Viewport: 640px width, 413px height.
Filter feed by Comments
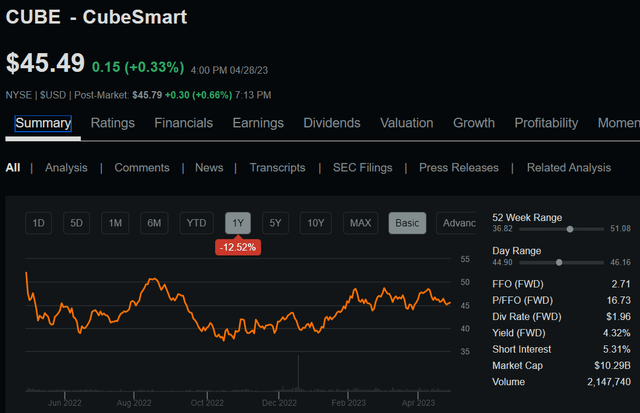tap(142, 168)
